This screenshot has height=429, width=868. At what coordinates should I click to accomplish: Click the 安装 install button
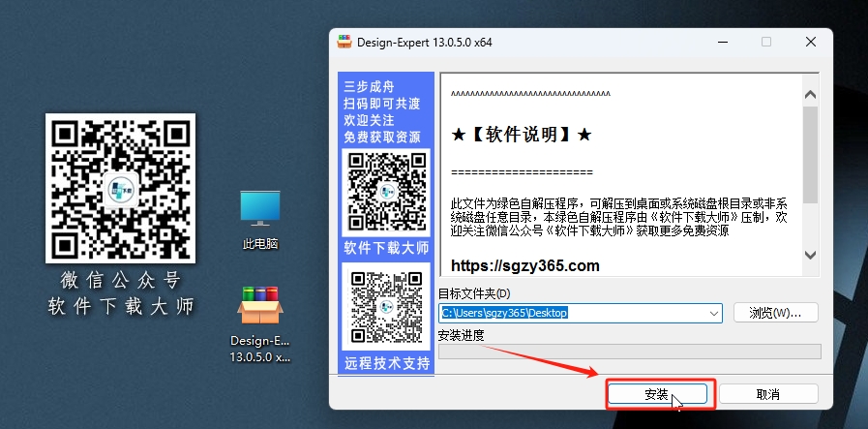[657, 394]
